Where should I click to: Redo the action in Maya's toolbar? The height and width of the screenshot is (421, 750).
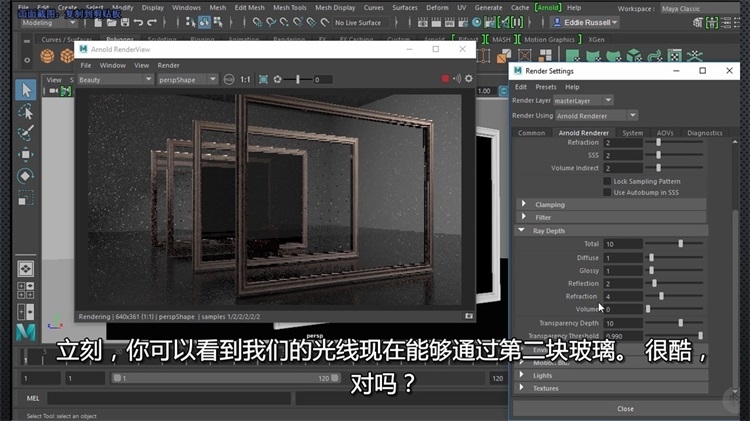(x=152, y=22)
